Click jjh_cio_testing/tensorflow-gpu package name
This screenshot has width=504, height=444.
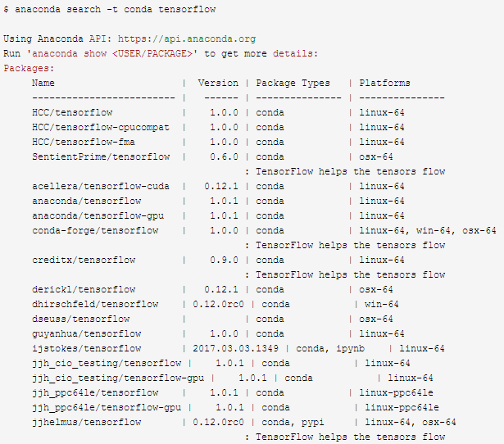click(118, 378)
